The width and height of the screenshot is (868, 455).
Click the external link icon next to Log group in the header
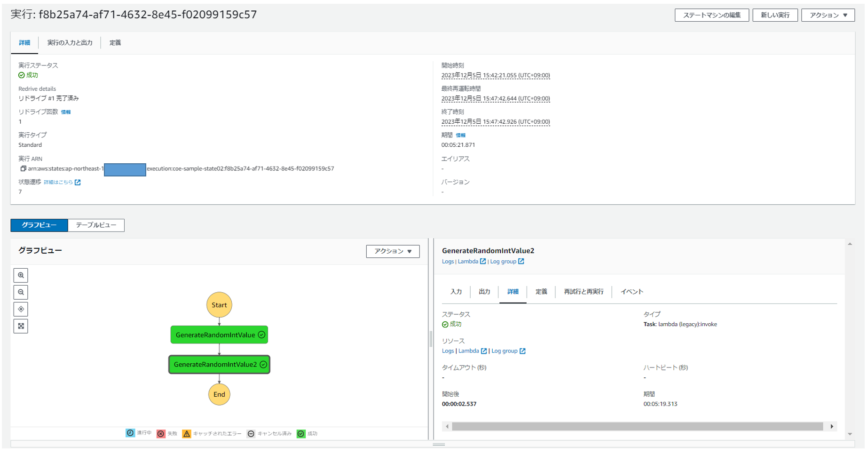click(x=521, y=262)
